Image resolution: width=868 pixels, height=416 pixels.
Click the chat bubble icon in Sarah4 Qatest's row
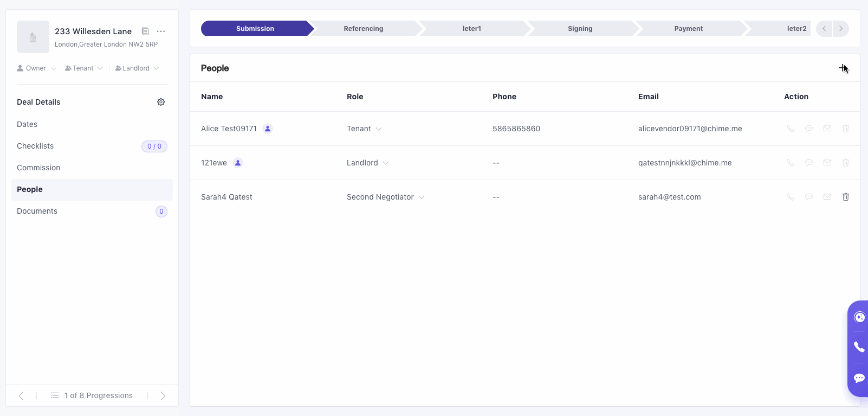809,197
